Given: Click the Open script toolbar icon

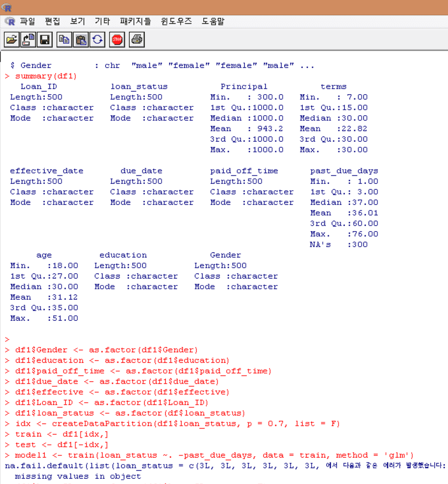Looking at the screenshot, I should click(x=12, y=40).
